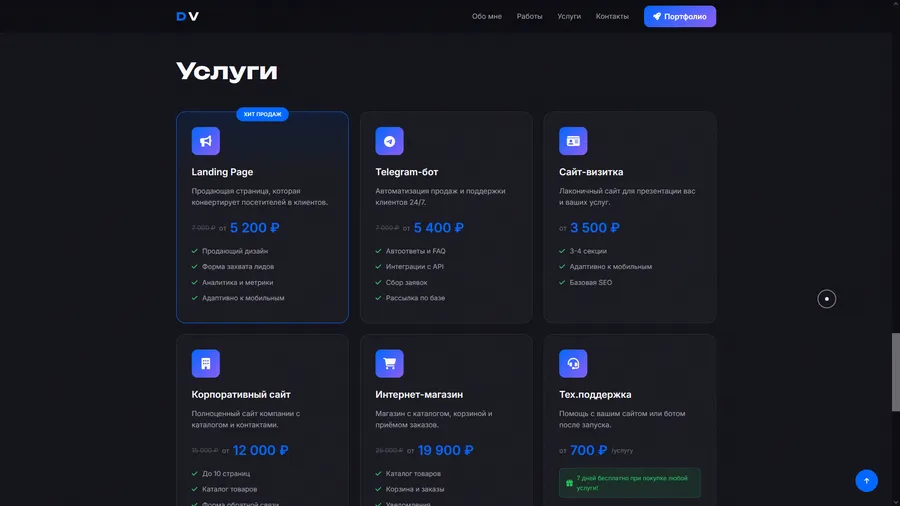900x506 pixels.
Task: Click the 7 дней бесплатно promo banner
Action: 630,483
